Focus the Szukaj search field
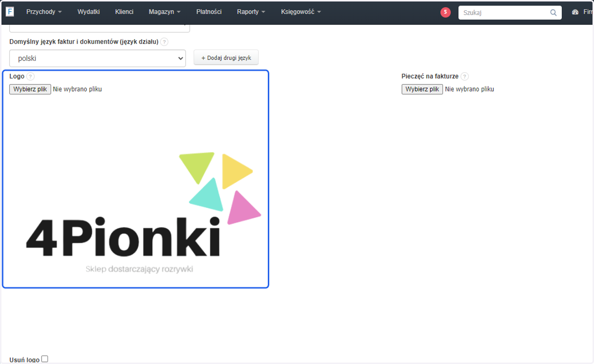Screen dimensions: 594x364 pos(510,12)
